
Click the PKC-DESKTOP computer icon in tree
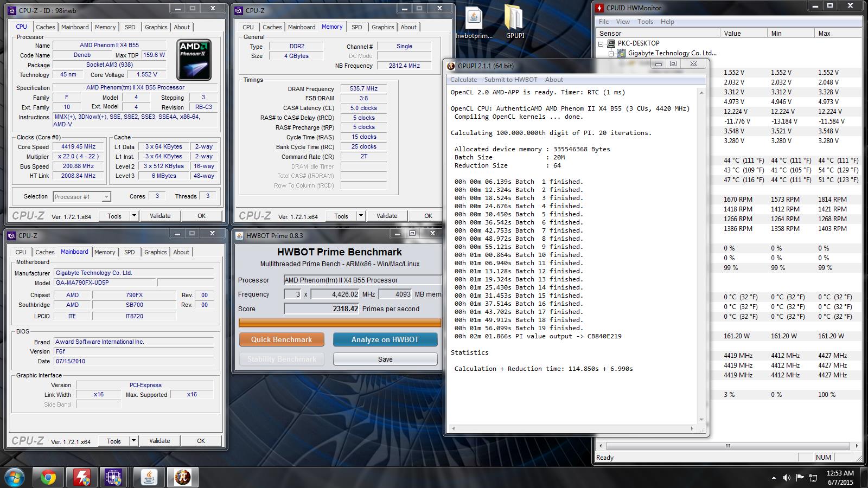[x=611, y=43]
